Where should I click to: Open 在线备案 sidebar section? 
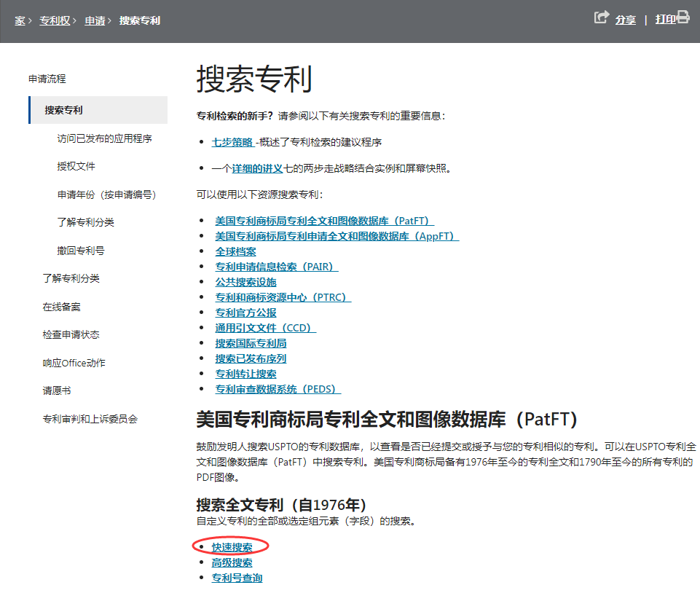click(62, 307)
